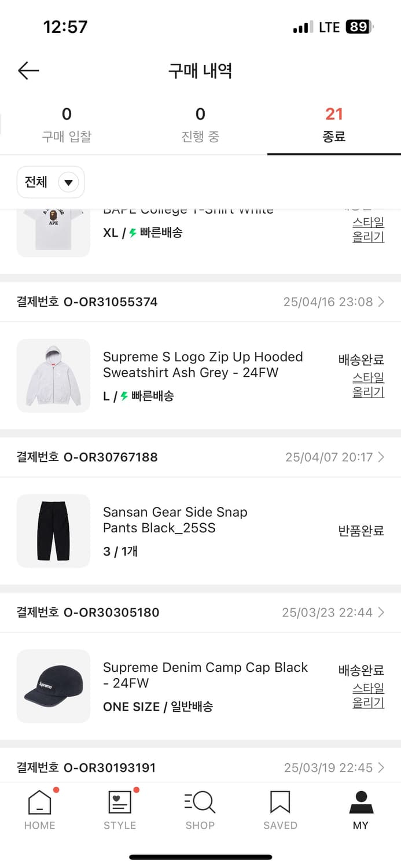Expand order O-OR30193191 details chevron
The height and width of the screenshot is (868, 401).
(x=381, y=768)
